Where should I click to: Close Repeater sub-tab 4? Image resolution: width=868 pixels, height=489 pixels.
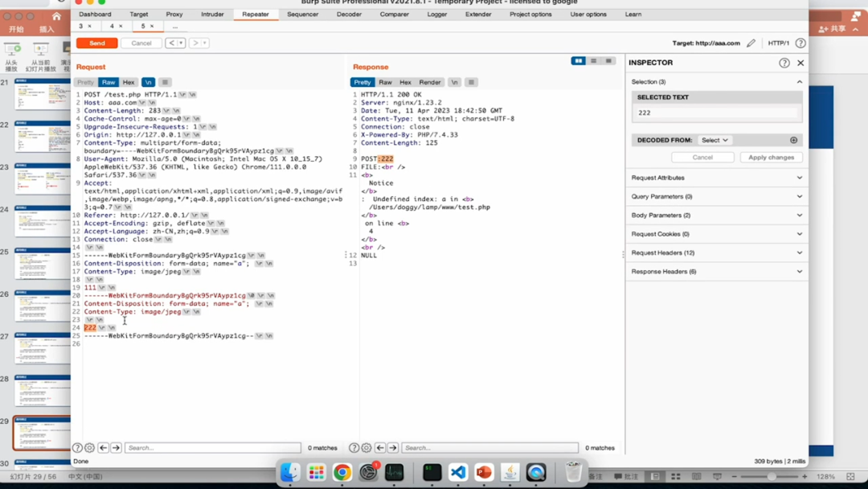121,26
